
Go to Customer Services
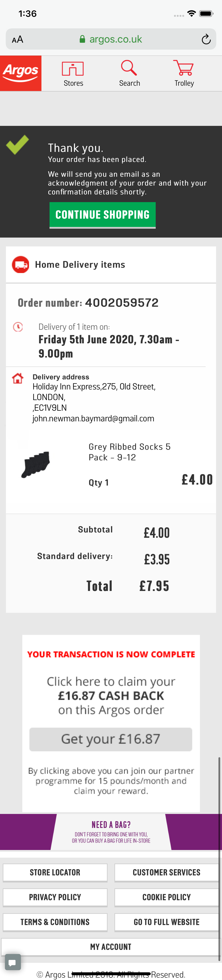click(166, 872)
